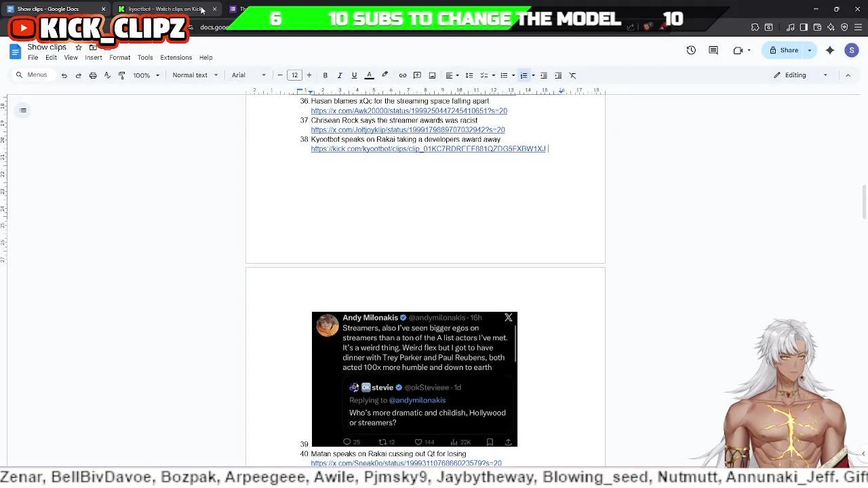Hide the menus with the collapse chevron
This screenshot has height=488, width=868.
848,75
